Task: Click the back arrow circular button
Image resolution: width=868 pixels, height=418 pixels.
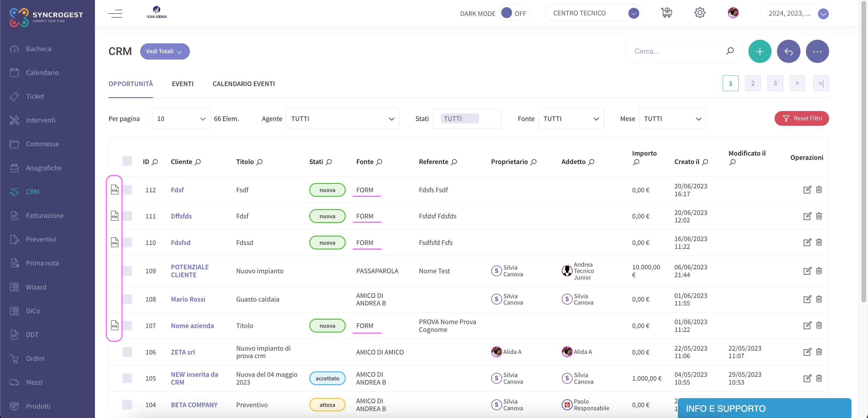Action: 788,51
